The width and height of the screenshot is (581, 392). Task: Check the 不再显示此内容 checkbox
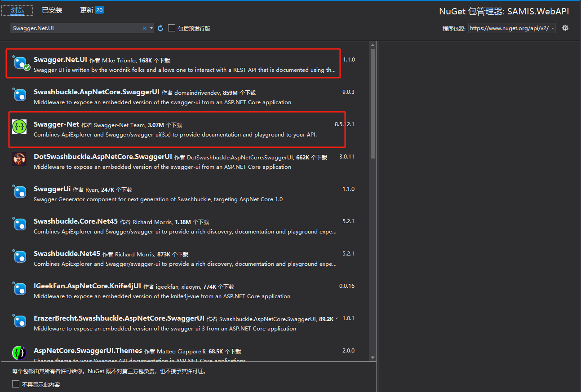(16, 384)
